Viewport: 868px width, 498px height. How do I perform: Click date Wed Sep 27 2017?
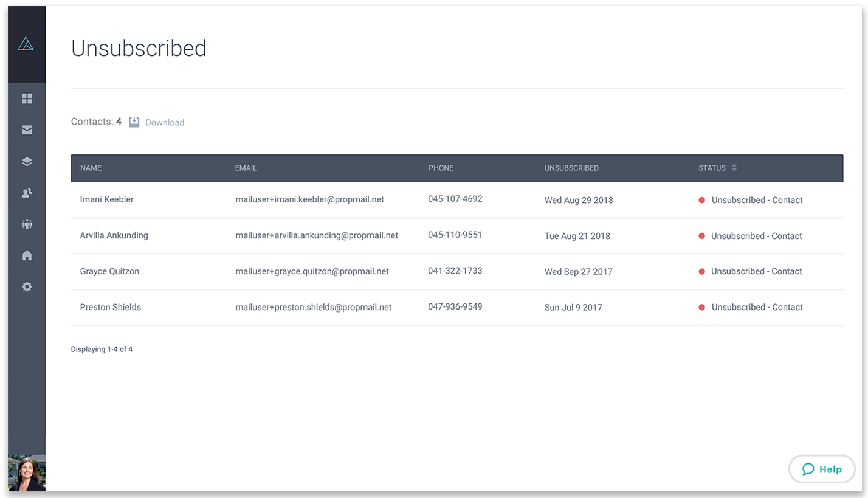point(579,272)
